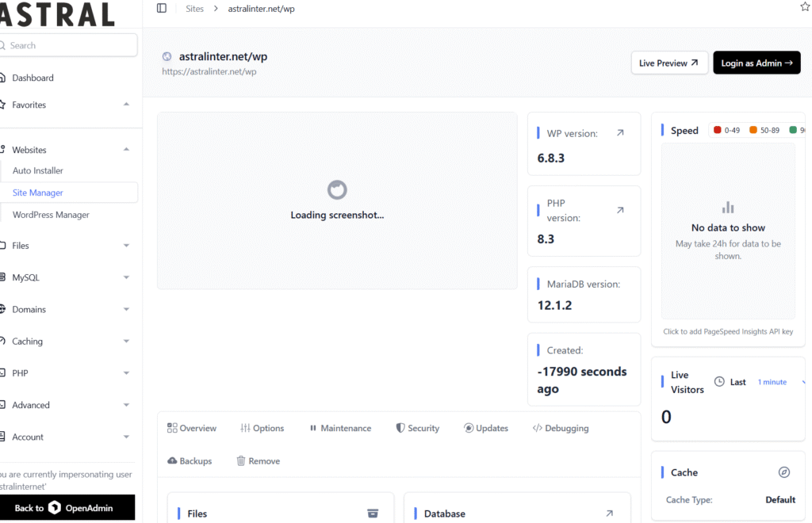
Task: Collapse the Favorites section
Action: pos(126,105)
